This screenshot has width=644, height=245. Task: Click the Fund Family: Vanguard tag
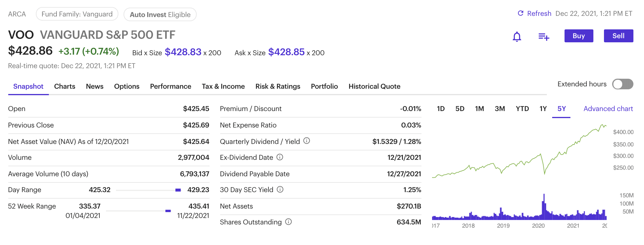click(77, 14)
